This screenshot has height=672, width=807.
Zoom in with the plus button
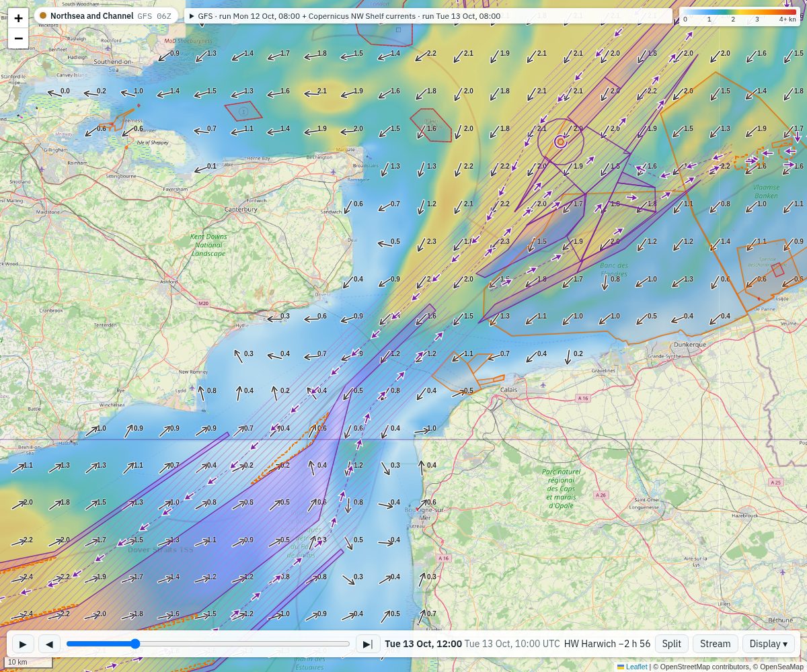18,18
